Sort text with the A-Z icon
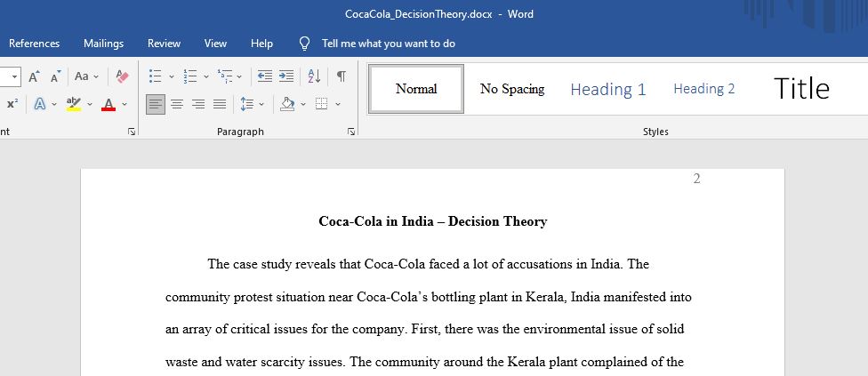The width and height of the screenshot is (868, 376). (x=314, y=76)
